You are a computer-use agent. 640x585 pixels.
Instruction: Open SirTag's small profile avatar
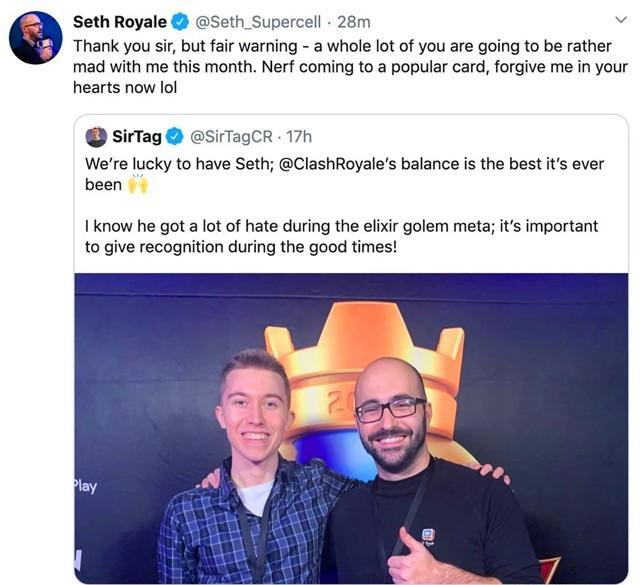click(x=96, y=137)
